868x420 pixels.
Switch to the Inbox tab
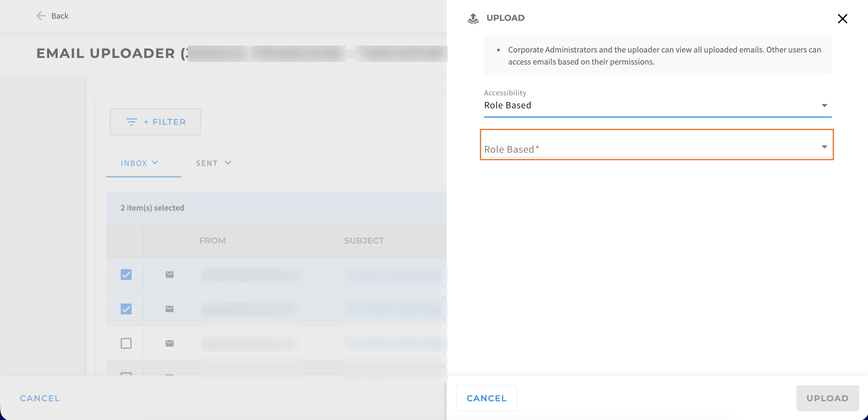tap(143, 163)
